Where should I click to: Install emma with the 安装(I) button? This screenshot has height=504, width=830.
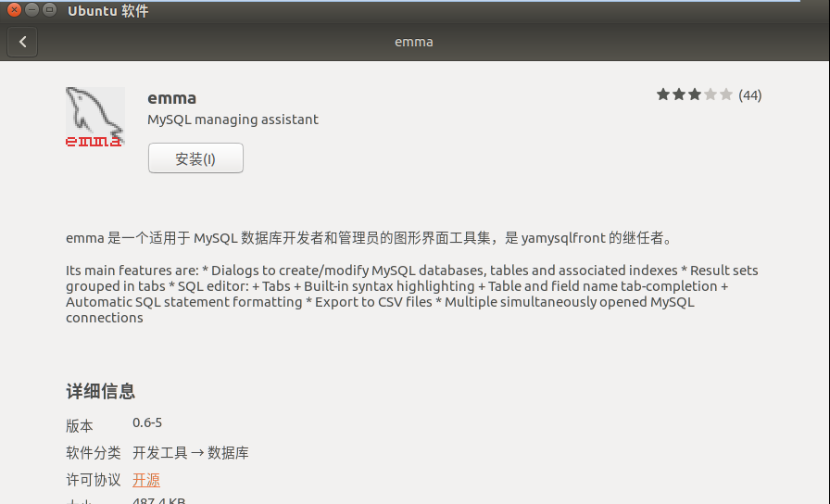point(195,158)
